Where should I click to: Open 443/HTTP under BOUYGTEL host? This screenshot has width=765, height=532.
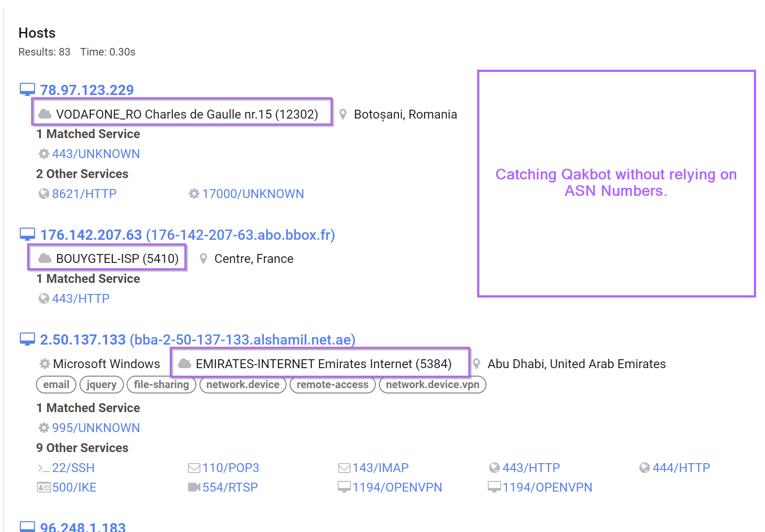(81, 298)
